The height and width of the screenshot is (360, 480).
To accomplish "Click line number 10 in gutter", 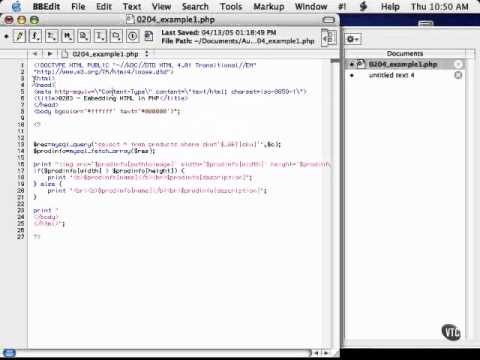I will (x=21, y=125).
